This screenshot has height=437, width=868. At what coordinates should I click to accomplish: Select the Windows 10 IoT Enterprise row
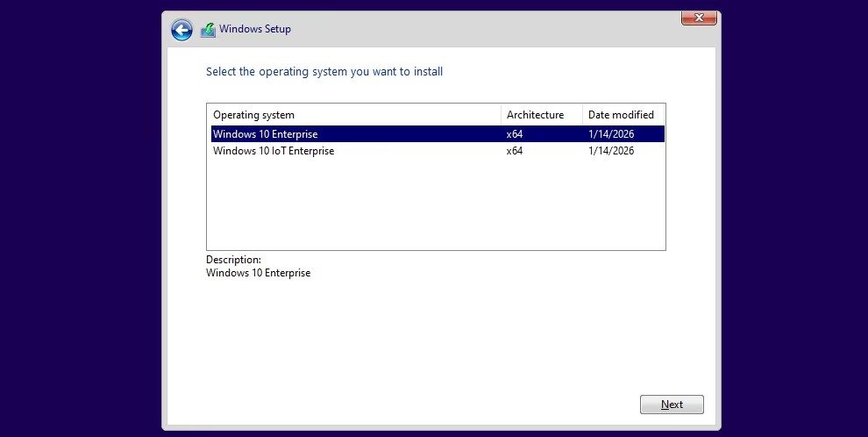[x=438, y=151]
